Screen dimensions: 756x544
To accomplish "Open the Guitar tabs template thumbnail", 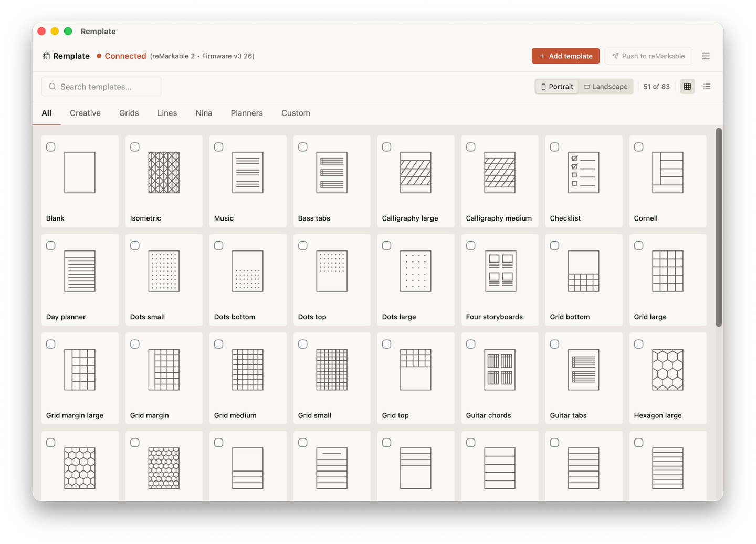I will pyautogui.click(x=584, y=370).
